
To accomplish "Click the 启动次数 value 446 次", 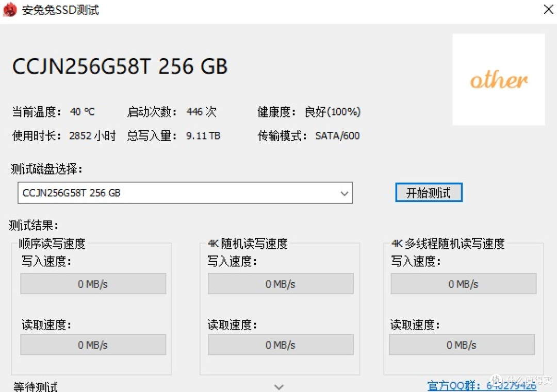I will pos(201,112).
